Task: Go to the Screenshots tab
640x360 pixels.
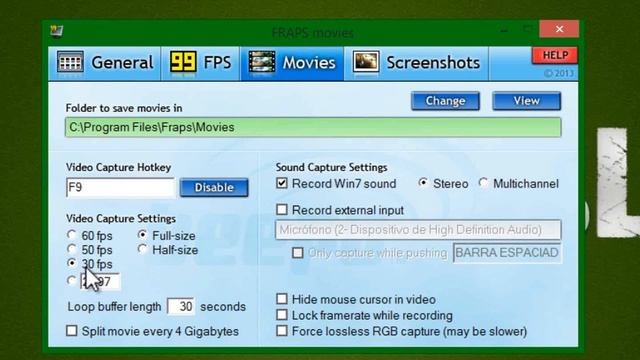Action: [416, 63]
